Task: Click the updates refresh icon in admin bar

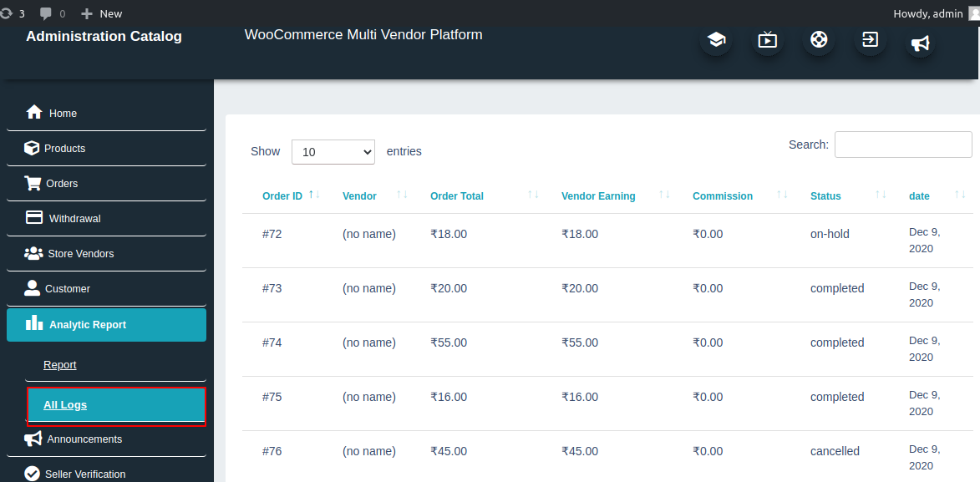Action: (x=6, y=13)
